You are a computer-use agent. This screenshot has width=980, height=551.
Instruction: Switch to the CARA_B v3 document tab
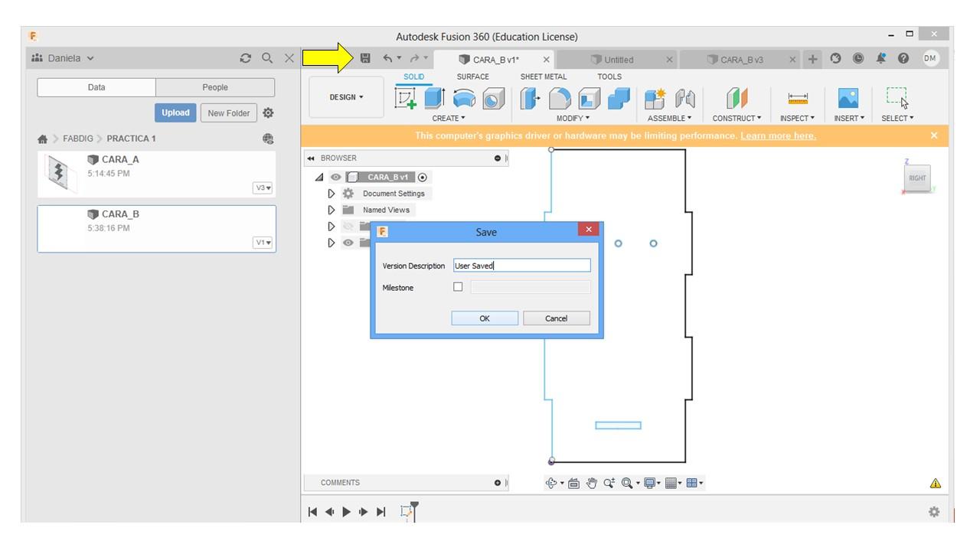pyautogui.click(x=741, y=60)
